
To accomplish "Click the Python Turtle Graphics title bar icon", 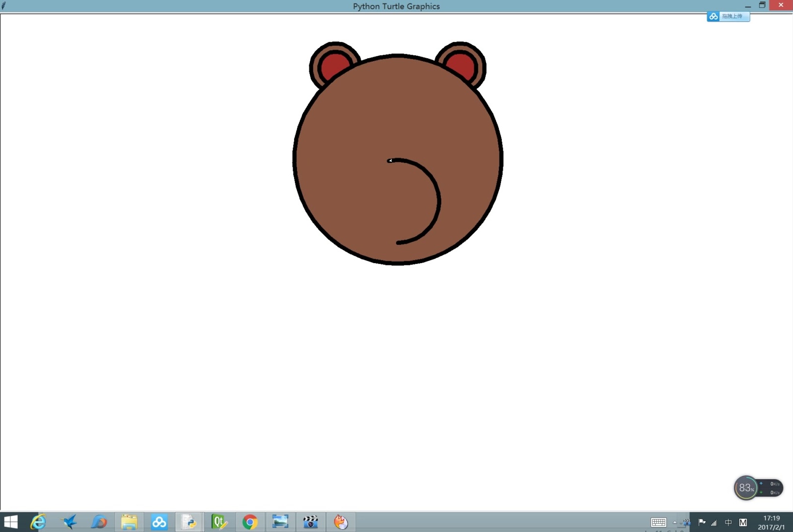I will [x=4, y=5].
